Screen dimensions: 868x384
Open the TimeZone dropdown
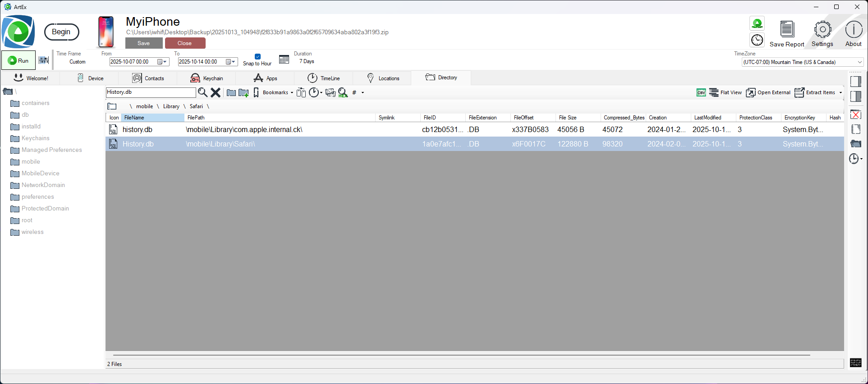tap(859, 62)
